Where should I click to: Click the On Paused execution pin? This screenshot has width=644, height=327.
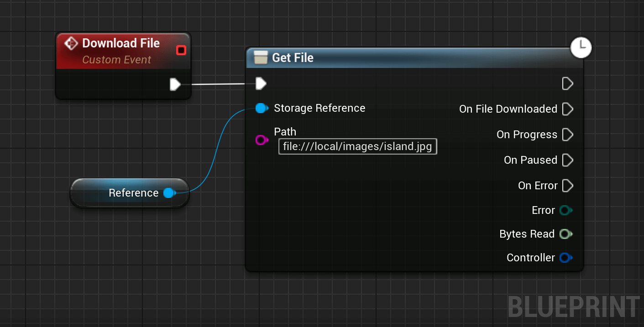click(x=567, y=160)
